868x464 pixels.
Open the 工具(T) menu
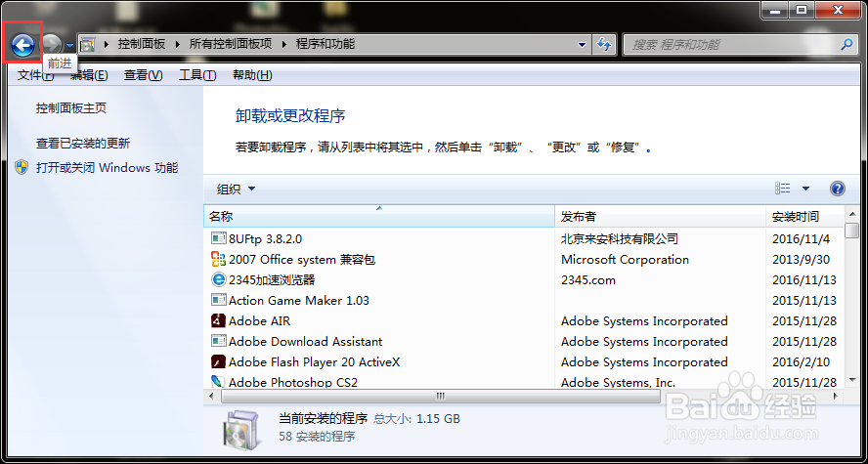click(197, 75)
